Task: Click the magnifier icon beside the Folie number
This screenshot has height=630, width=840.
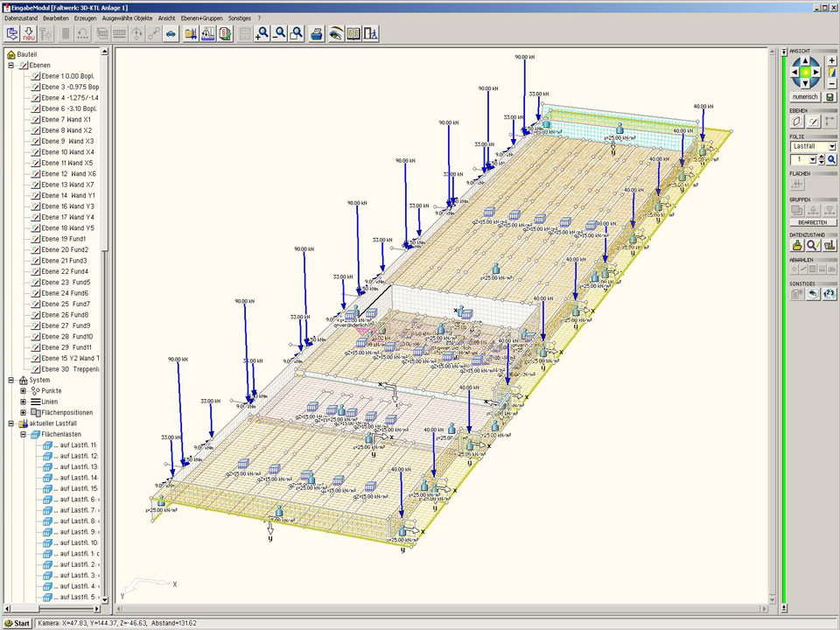Action: coord(832,160)
